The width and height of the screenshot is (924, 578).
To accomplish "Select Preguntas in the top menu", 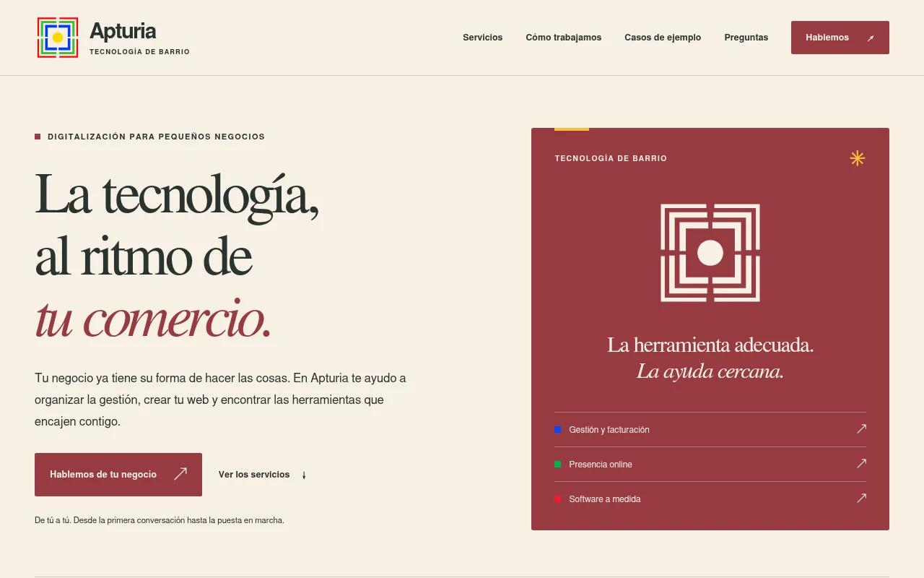I will tap(746, 38).
